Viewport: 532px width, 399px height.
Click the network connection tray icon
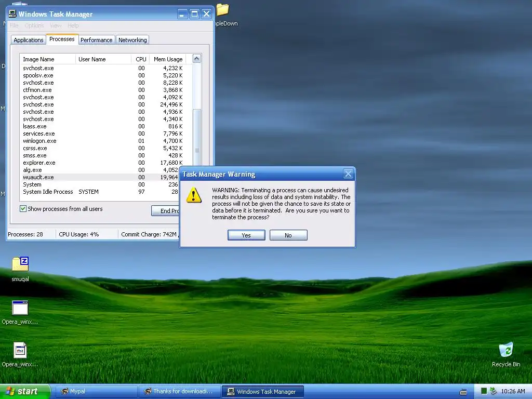coord(493,391)
